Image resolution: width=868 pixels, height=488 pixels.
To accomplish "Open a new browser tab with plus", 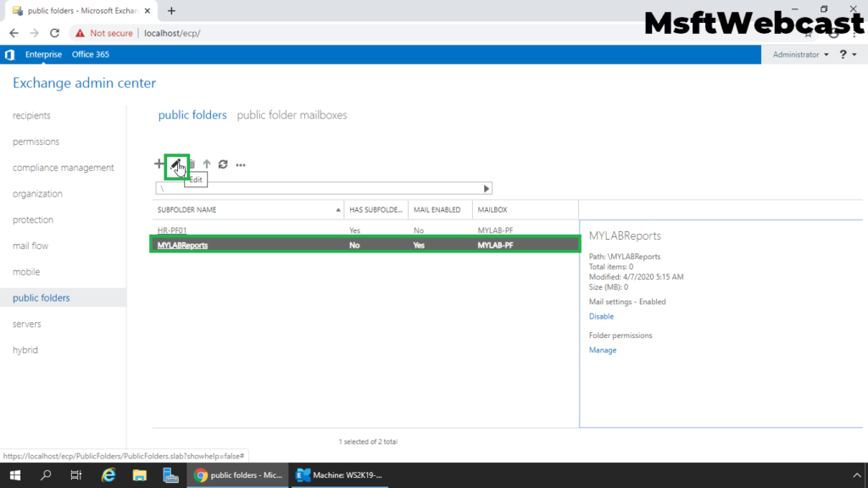I will [171, 11].
